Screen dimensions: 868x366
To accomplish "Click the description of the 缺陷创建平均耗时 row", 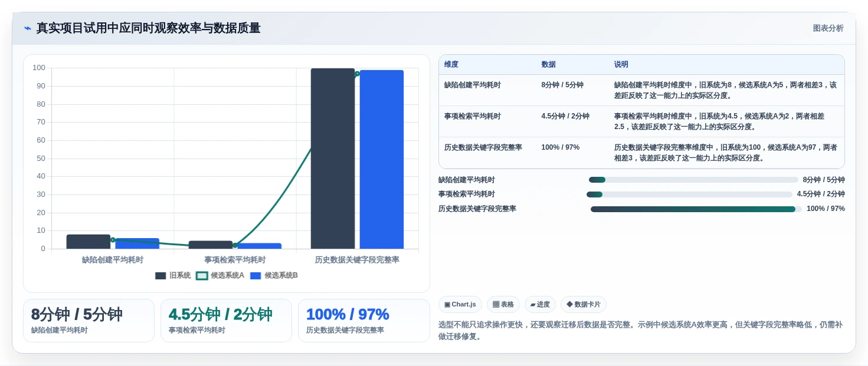I will point(725,90).
